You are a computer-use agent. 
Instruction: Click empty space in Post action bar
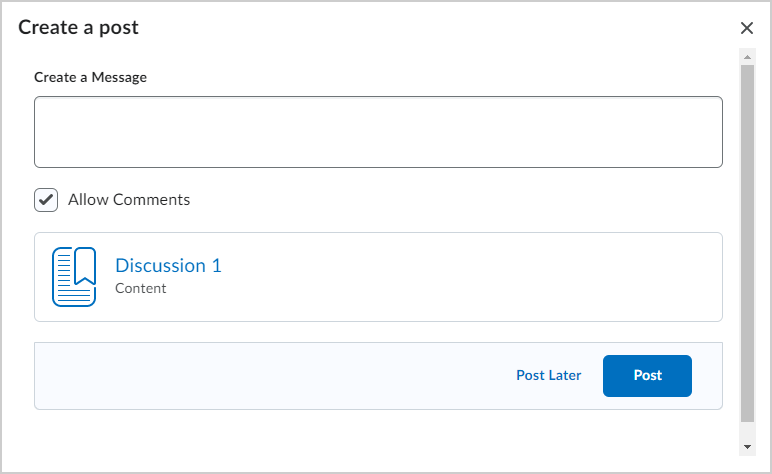tap(271, 376)
